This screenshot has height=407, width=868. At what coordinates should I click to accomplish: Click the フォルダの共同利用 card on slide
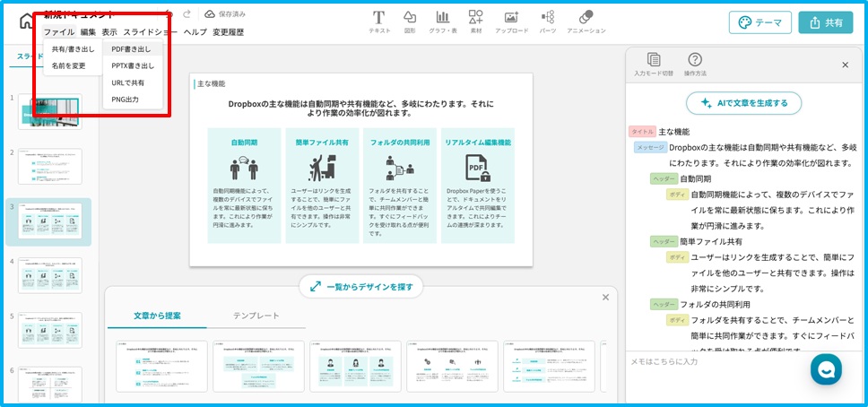point(400,186)
